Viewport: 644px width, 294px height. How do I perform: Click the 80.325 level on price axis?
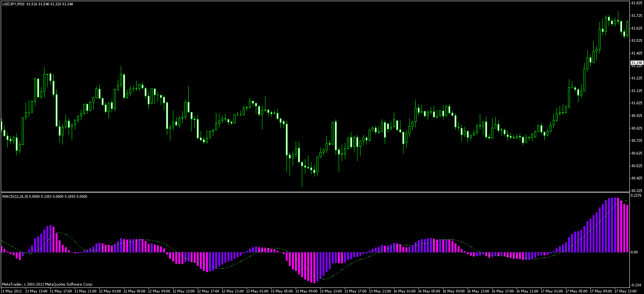click(637, 191)
